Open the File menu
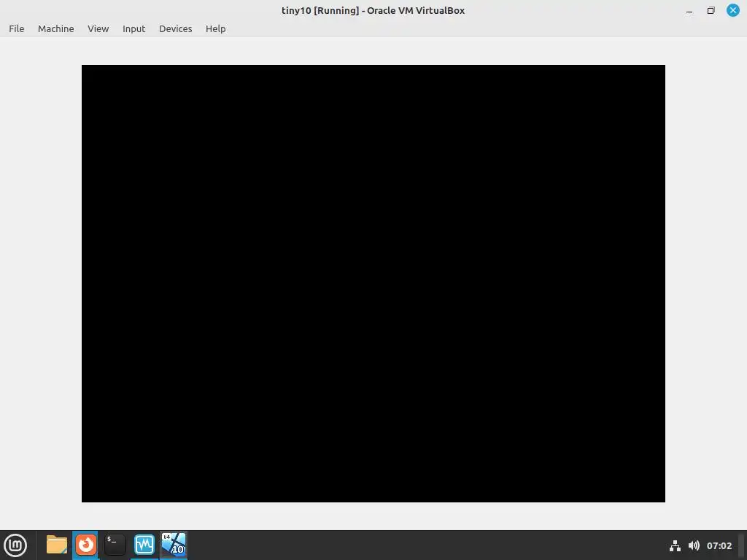The image size is (747, 560). point(16,28)
